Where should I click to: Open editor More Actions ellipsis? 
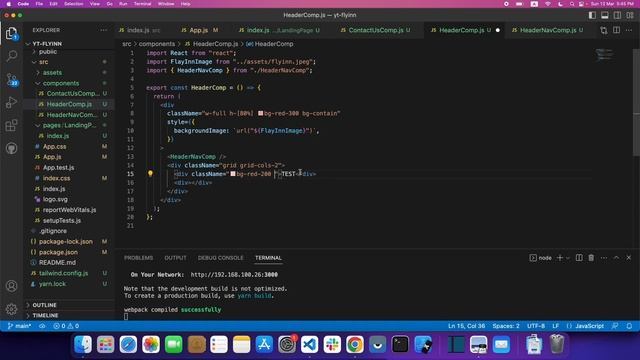coord(629,30)
